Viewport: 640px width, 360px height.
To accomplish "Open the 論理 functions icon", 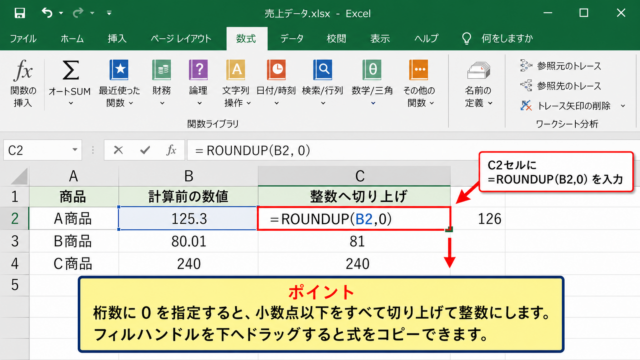I will [x=198, y=70].
